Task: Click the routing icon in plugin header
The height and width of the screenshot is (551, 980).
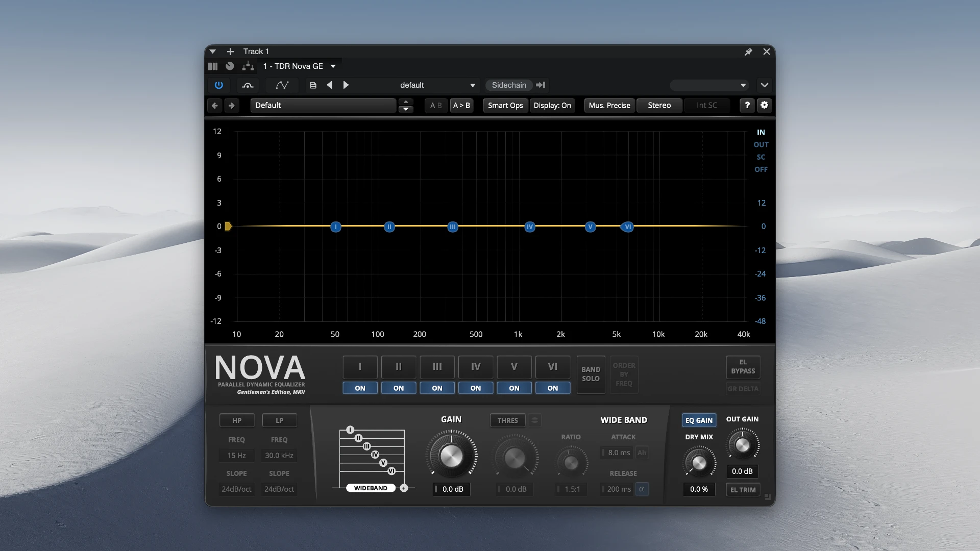Action: click(x=248, y=66)
